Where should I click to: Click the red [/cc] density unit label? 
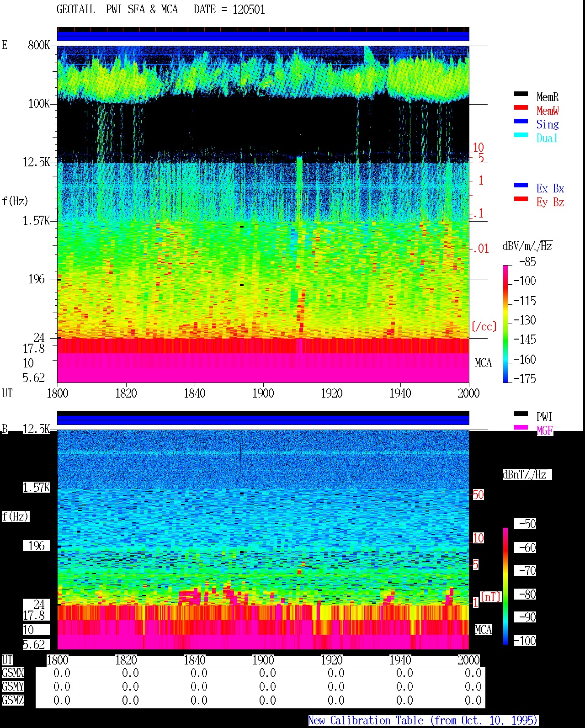point(484,326)
